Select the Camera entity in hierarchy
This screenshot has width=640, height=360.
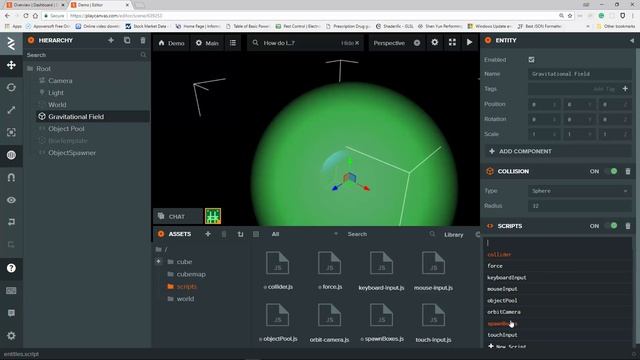(x=60, y=81)
